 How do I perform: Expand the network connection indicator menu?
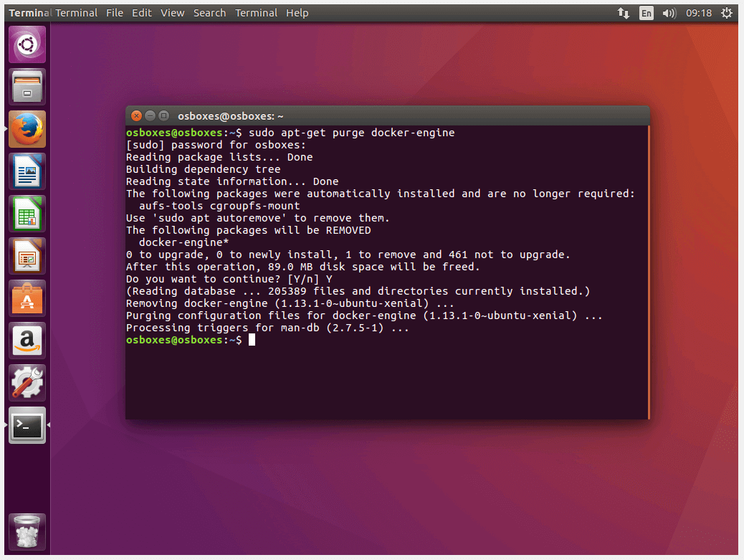coord(623,13)
